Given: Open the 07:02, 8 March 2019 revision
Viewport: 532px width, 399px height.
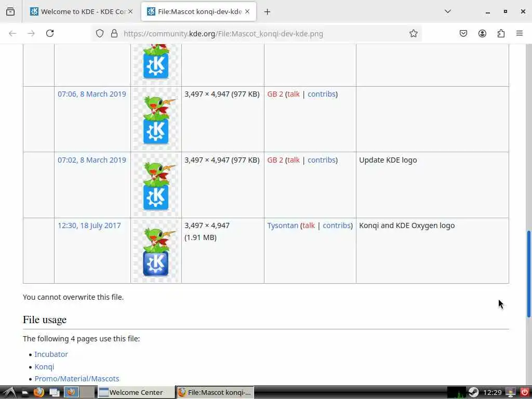Looking at the screenshot, I should coord(91,160).
